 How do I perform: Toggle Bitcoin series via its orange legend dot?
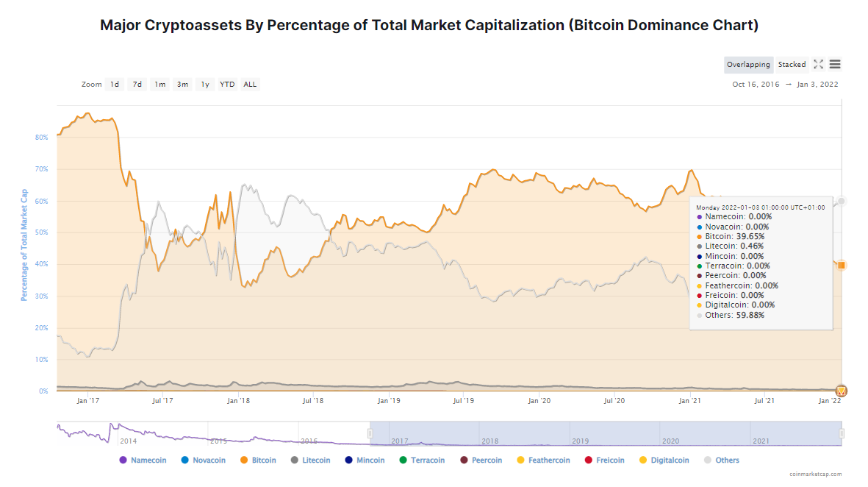(243, 461)
